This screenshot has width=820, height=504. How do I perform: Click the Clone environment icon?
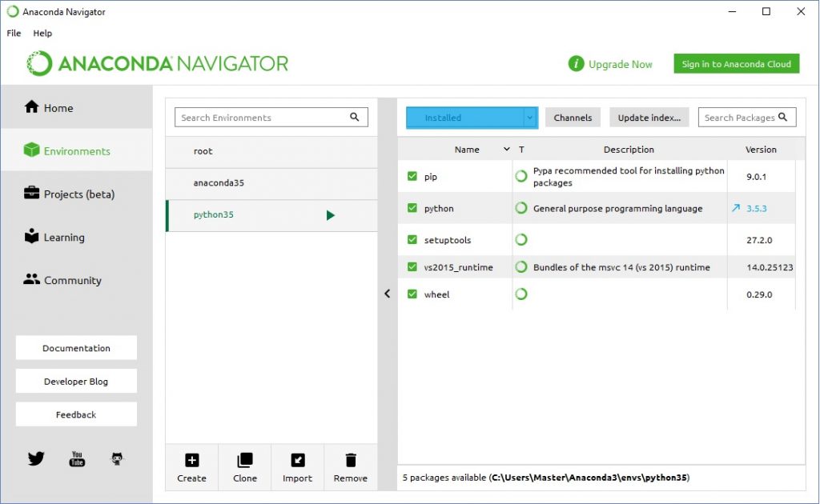(x=245, y=460)
